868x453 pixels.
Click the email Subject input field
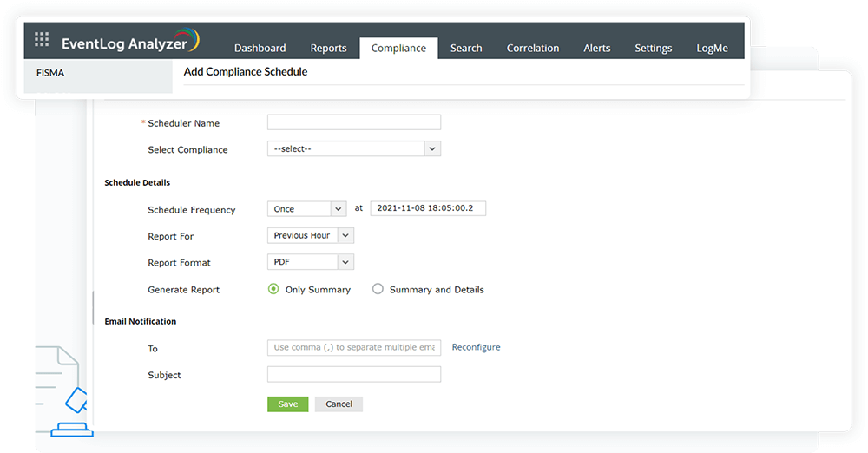[354, 375]
